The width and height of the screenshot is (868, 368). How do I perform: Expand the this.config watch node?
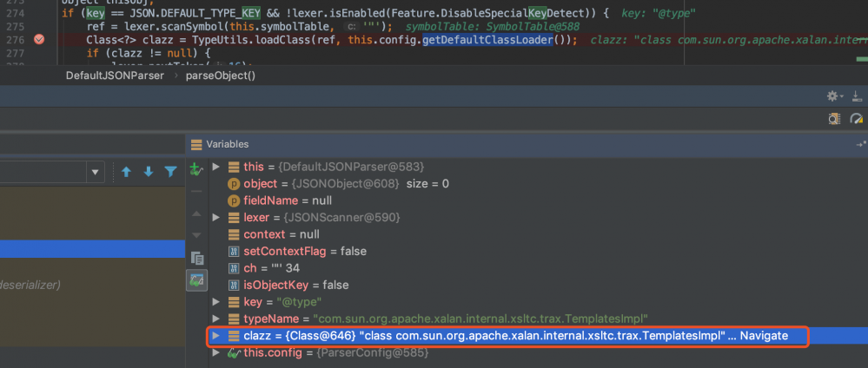point(216,352)
